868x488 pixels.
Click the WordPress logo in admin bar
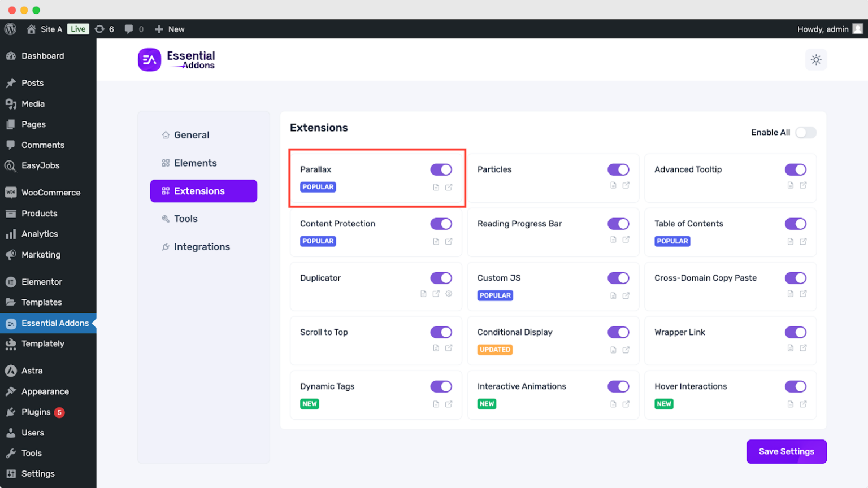(10, 29)
